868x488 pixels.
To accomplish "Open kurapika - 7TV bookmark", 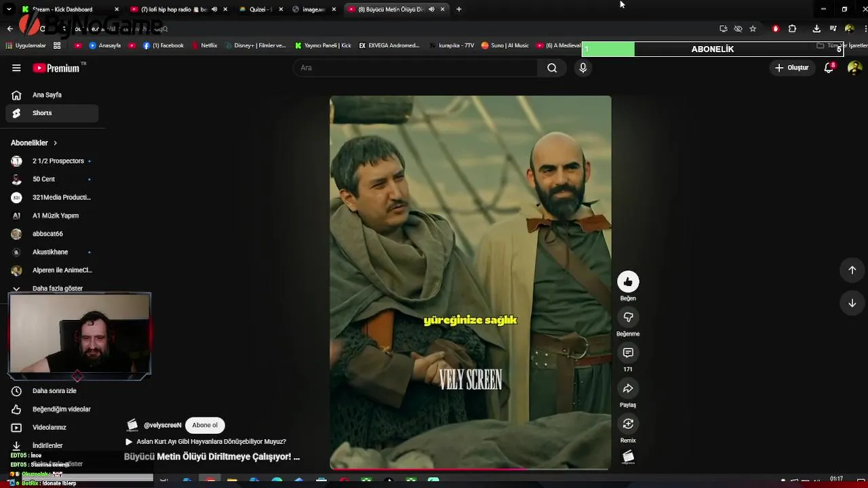I will (452, 45).
